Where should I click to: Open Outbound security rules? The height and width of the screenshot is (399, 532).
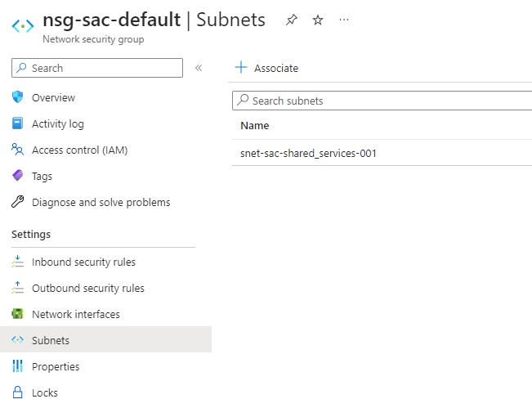coord(88,289)
